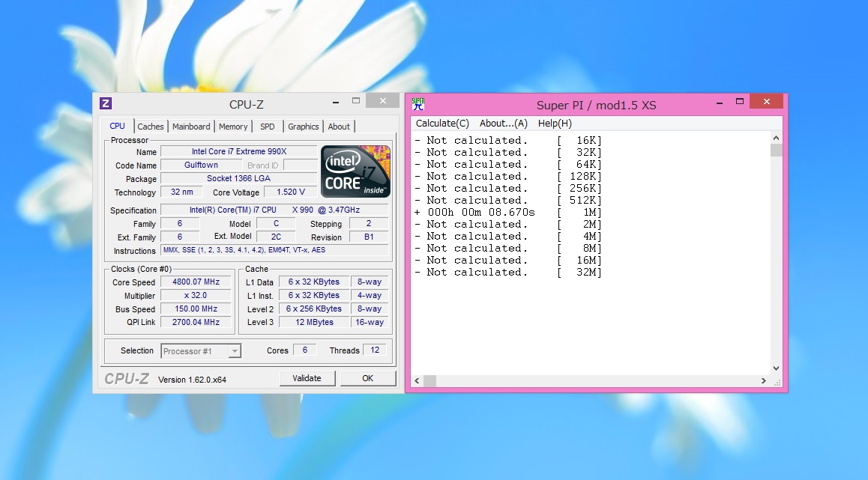Click the Super PI vertical scrollbar thumb
868x480 pixels.
tap(776, 150)
